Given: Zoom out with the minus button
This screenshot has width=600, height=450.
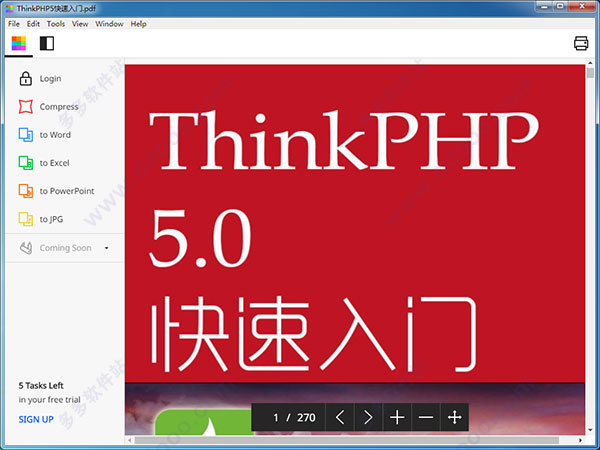Looking at the screenshot, I should [426, 417].
